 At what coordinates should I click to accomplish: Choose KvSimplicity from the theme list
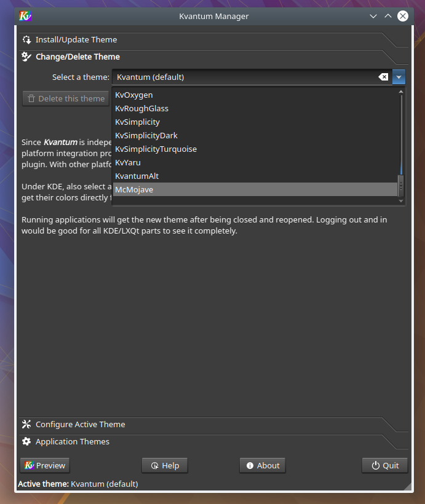tap(255, 122)
